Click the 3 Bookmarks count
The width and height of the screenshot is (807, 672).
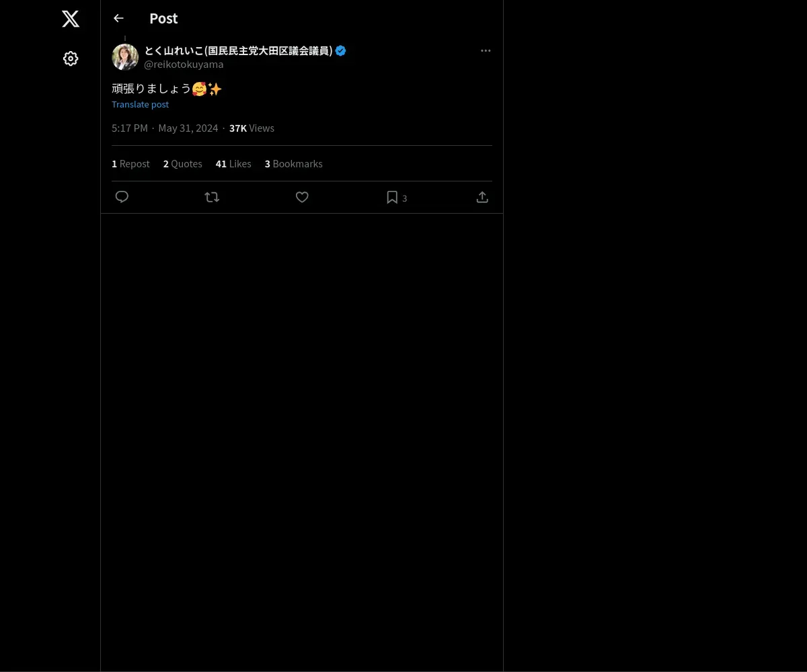293,164
